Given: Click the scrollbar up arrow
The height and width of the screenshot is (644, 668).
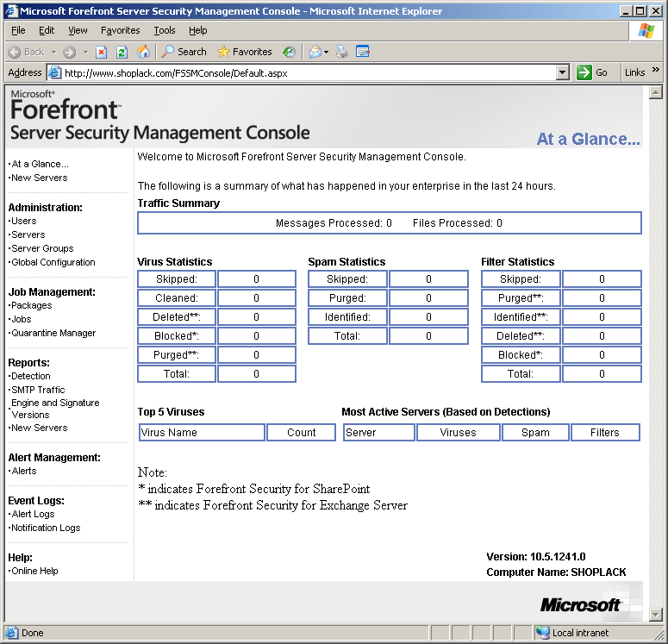Looking at the screenshot, I should tap(655, 92).
